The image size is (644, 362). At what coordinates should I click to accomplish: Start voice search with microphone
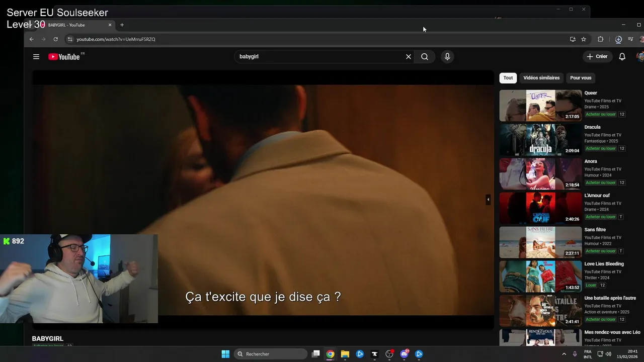click(447, 57)
